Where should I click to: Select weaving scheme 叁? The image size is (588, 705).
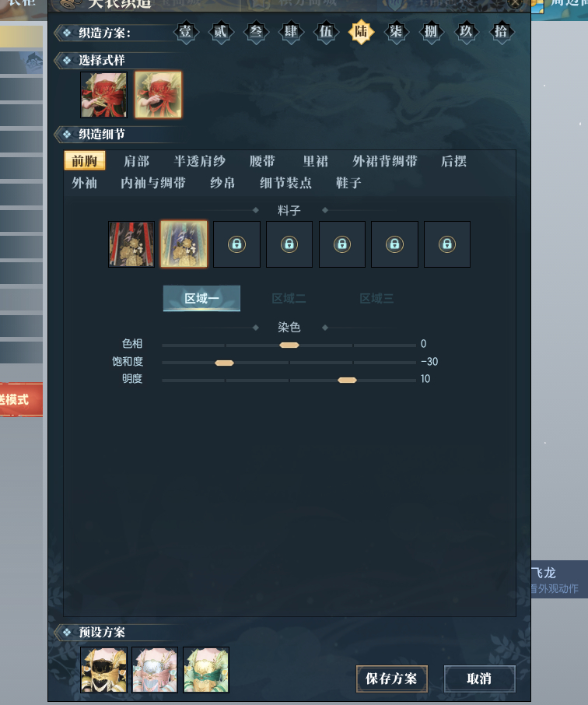click(x=256, y=32)
